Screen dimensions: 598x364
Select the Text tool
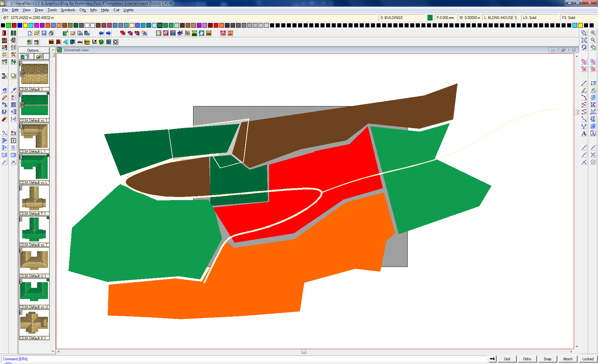click(x=584, y=133)
